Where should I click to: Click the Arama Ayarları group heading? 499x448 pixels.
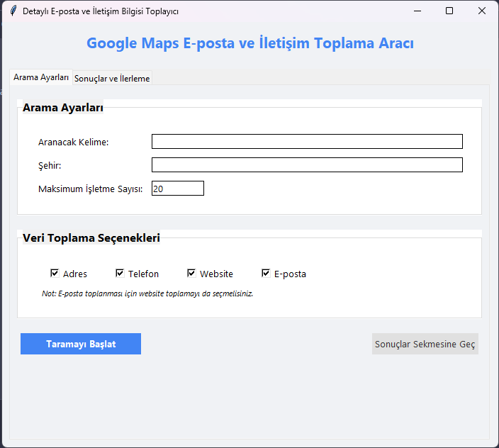click(63, 108)
